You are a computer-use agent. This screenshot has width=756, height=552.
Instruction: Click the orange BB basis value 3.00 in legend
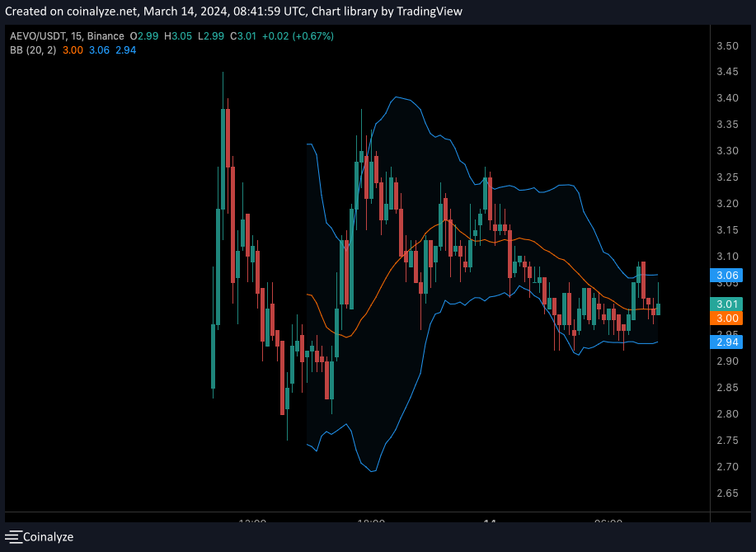pyautogui.click(x=72, y=50)
